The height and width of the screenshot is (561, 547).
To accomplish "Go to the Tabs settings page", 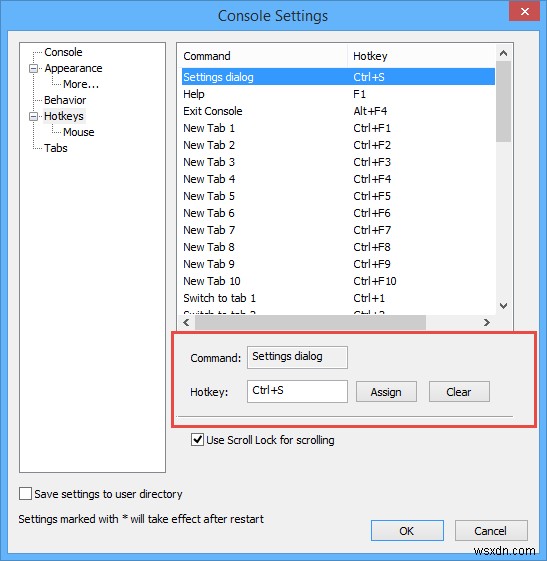I will (x=56, y=148).
